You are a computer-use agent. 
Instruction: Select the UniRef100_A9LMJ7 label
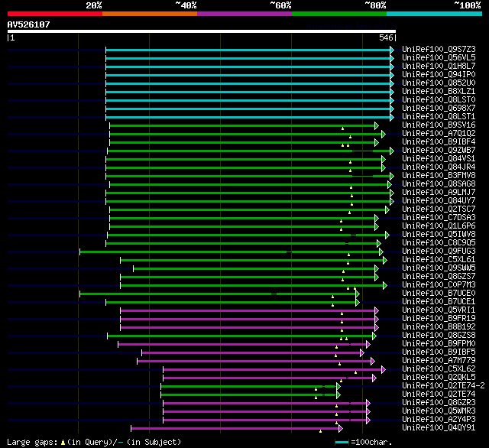(x=439, y=193)
